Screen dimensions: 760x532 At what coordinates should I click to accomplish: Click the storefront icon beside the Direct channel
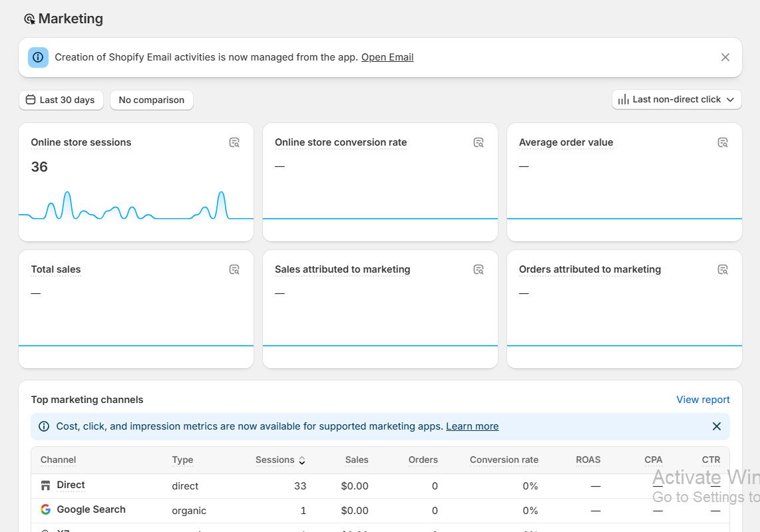[45, 484]
